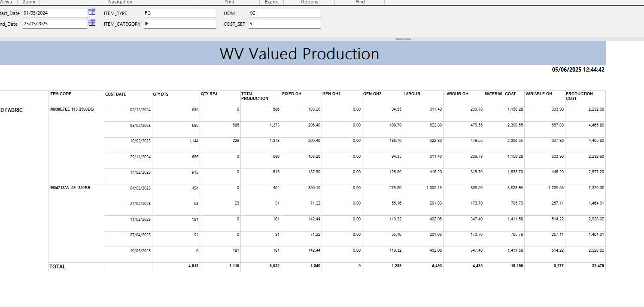Click the Start_Date field showing 01/05/2024
This screenshot has width=644, height=307.
click(55, 13)
